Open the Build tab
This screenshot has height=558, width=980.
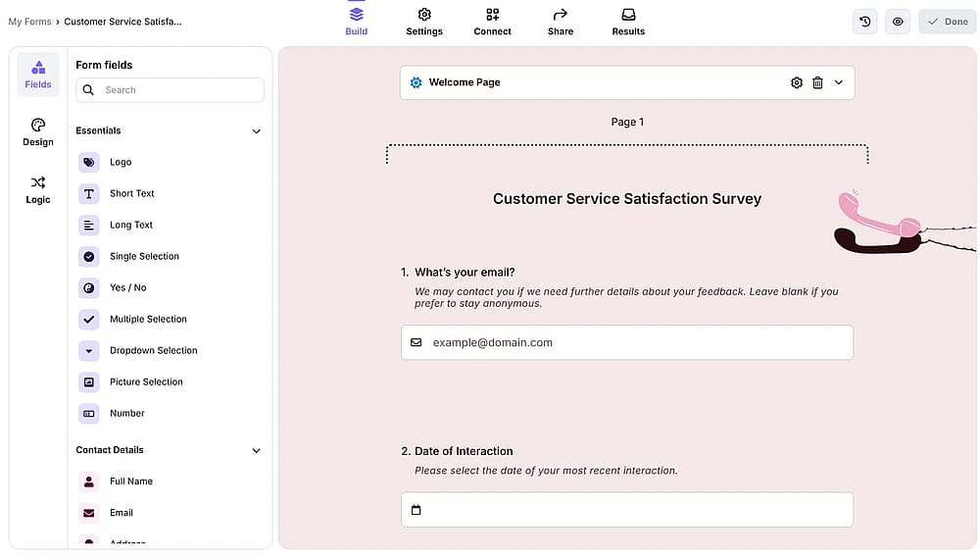(x=357, y=22)
